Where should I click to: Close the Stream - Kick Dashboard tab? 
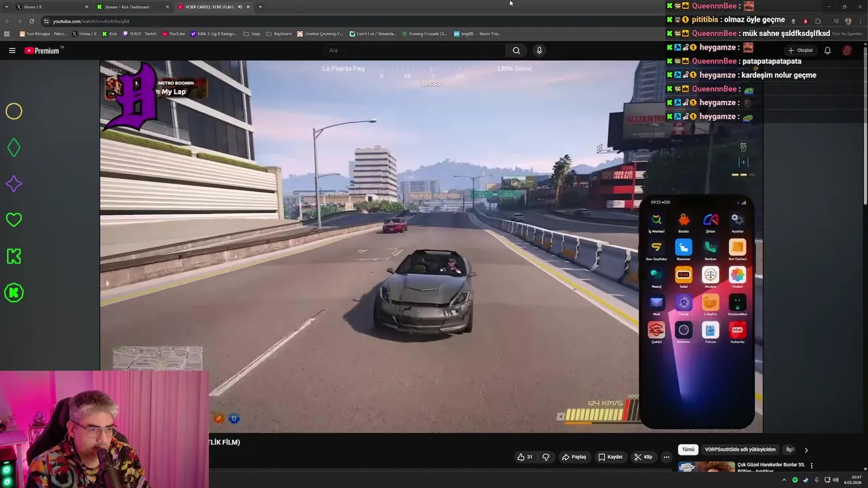click(x=167, y=7)
